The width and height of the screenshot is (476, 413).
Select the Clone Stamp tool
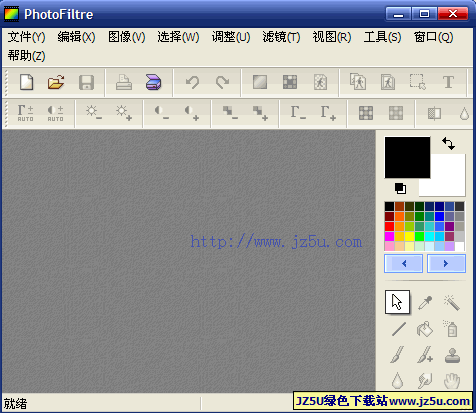(x=452, y=355)
